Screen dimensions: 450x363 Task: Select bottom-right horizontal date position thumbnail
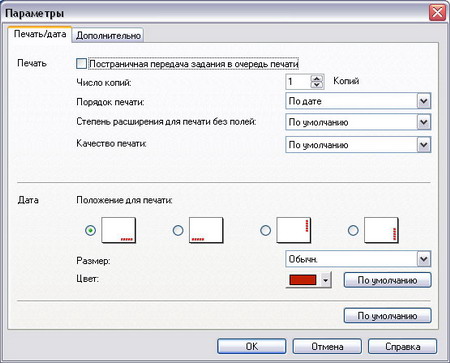tap(119, 230)
